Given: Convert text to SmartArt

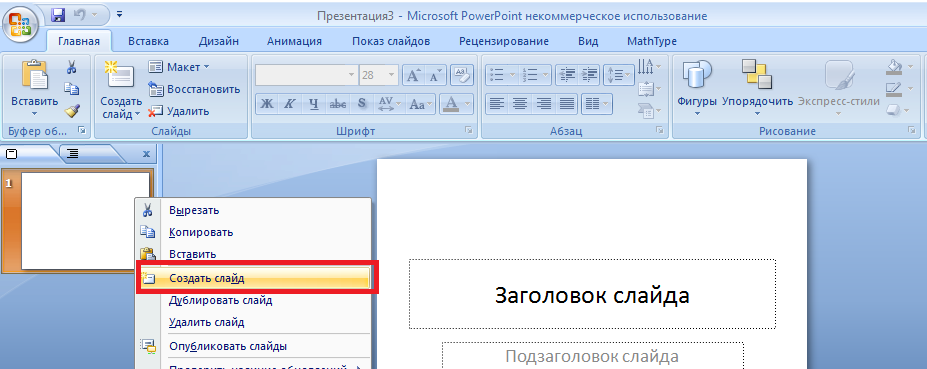Looking at the screenshot, I should point(649,110).
